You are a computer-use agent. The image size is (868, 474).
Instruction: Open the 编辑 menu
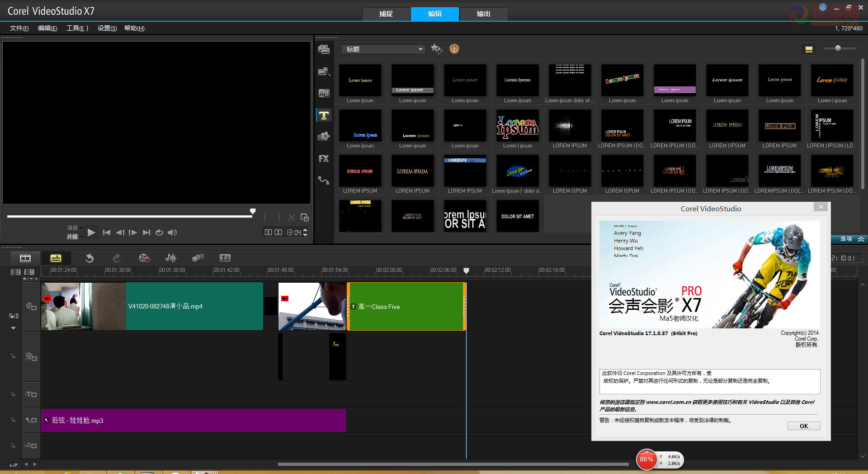point(47,28)
